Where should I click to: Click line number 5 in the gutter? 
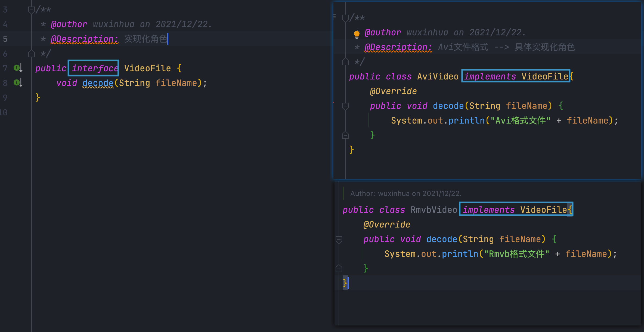point(5,39)
